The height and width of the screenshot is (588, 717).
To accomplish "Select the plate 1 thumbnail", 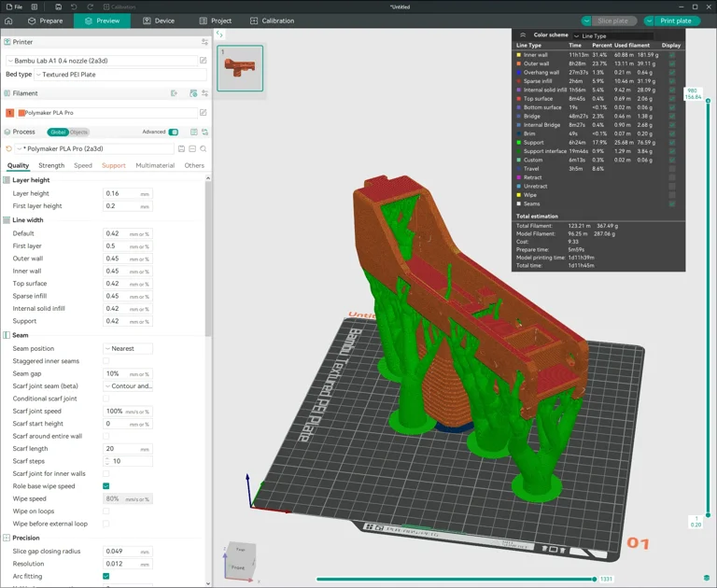I will pyautogui.click(x=240, y=69).
